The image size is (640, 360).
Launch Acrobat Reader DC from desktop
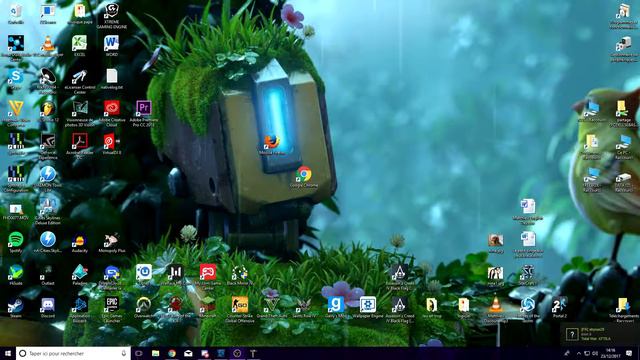tap(79, 146)
